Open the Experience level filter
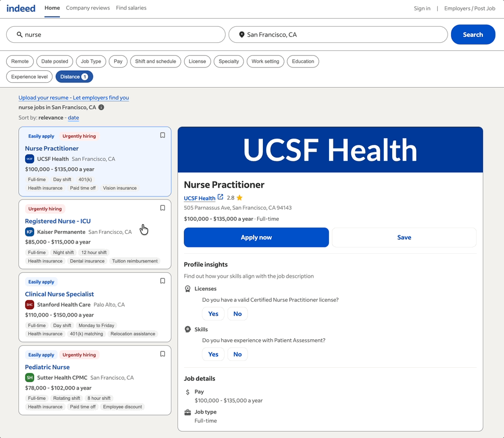Screen dimensions: 504x438 [x=29, y=77]
